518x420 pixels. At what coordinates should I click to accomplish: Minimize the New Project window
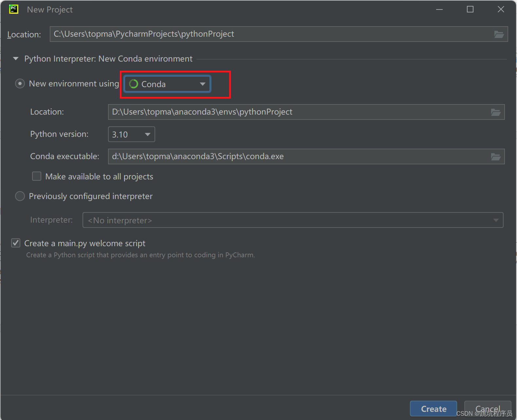439,9
